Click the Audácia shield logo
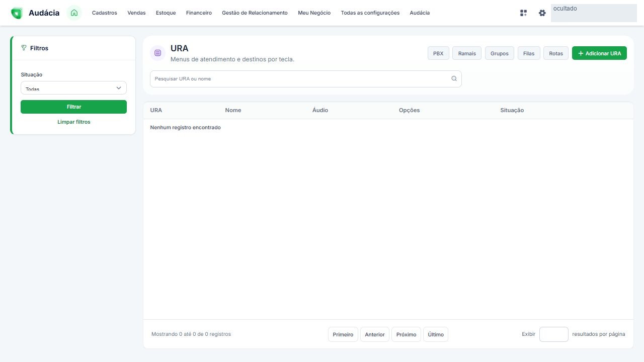Screen dimensions: 644x362 17,13
